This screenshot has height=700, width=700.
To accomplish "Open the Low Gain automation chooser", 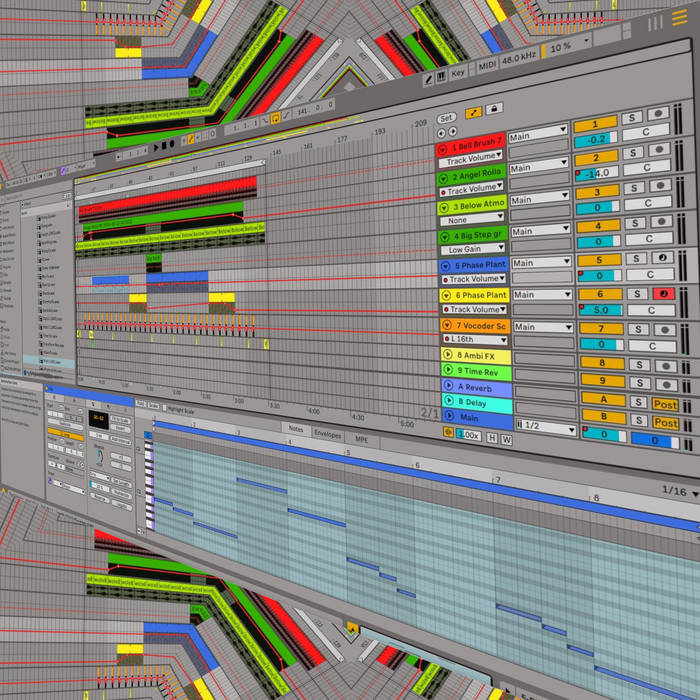I will 474,249.
